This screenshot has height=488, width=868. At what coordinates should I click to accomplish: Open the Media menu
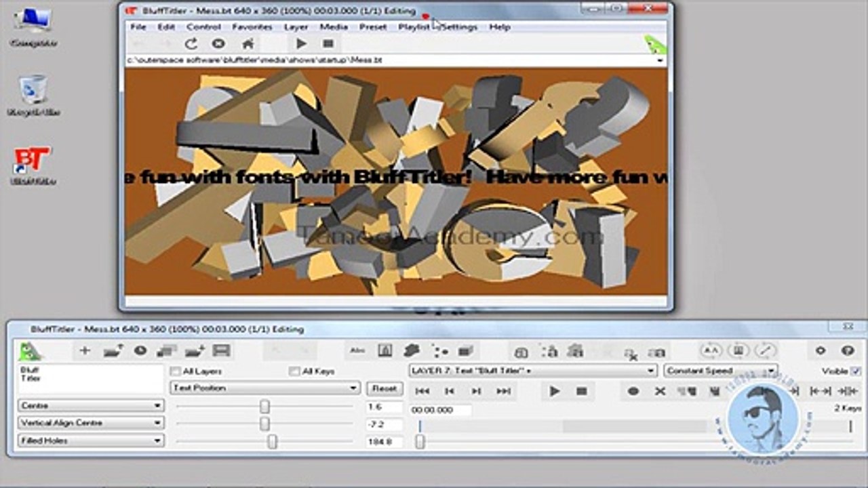coord(334,27)
